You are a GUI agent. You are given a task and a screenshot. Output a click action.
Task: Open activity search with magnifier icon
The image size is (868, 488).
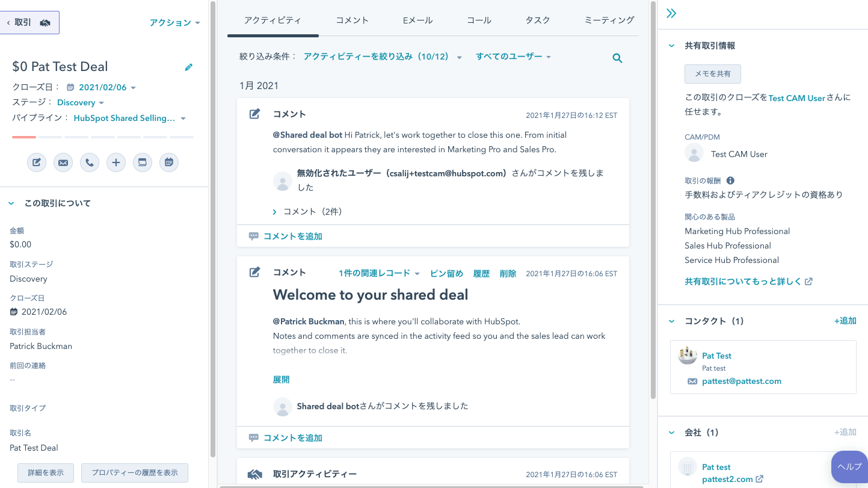click(617, 58)
